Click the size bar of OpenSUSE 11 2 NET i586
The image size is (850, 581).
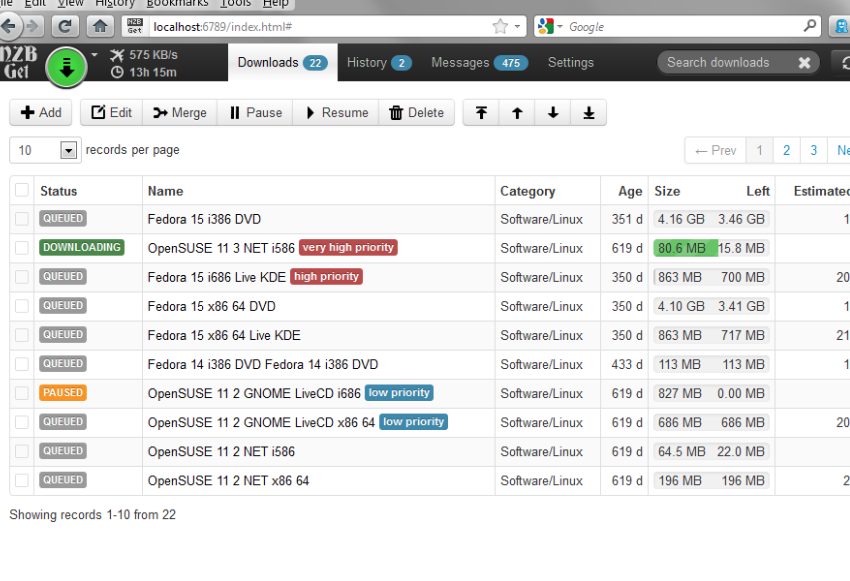click(711, 451)
